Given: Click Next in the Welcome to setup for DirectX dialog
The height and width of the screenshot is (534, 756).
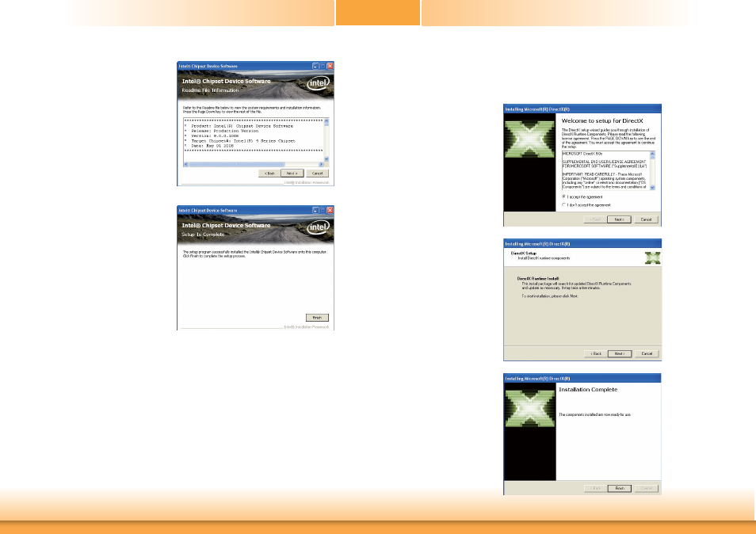Looking at the screenshot, I should coord(619,219).
